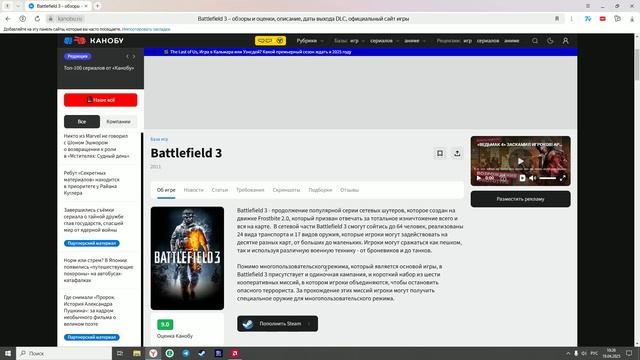
Task: Switch to the Новости tab
Action: click(193, 190)
